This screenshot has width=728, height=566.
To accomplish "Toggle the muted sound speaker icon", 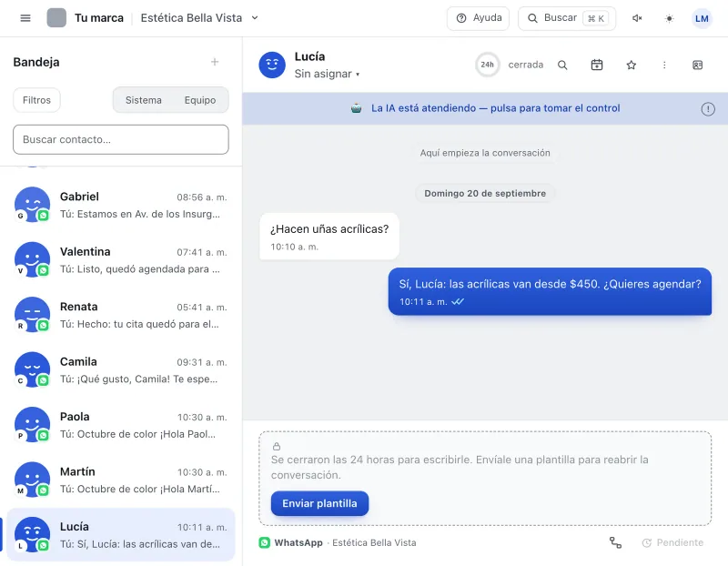I will (637, 18).
